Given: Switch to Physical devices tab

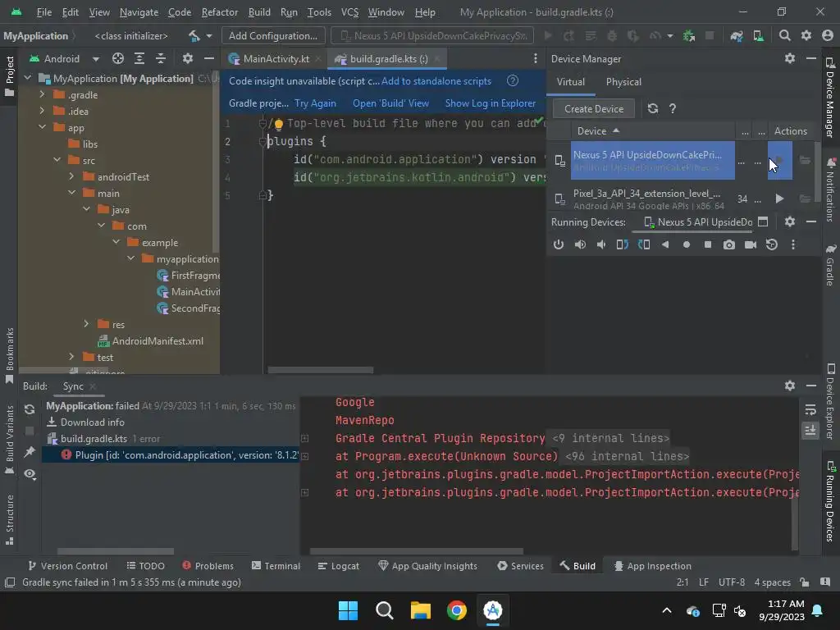Looking at the screenshot, I should [623, 82].
